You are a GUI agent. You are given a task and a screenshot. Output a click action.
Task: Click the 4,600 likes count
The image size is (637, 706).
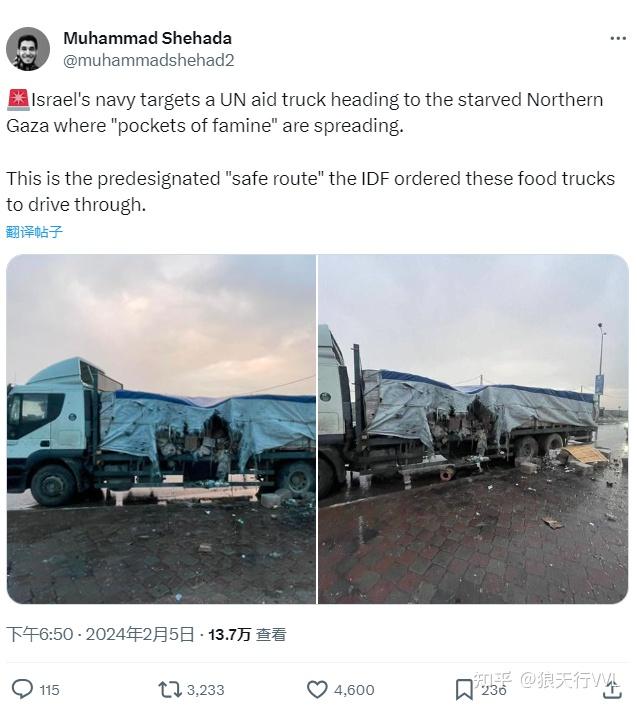(354, 690)
